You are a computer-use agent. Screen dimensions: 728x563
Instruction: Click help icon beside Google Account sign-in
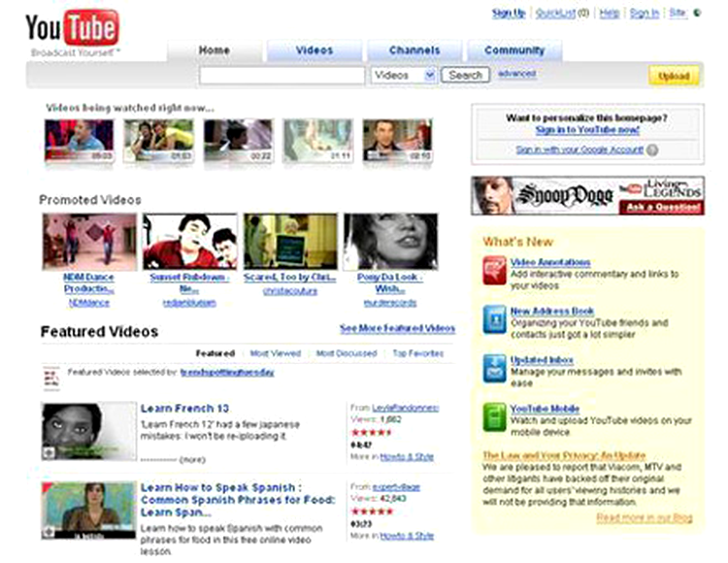pos(652,149)
